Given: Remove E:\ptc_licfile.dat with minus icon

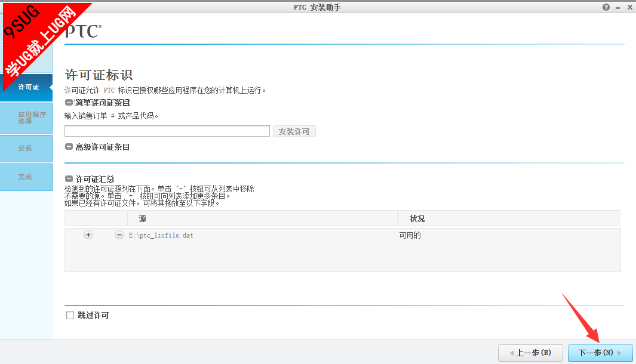Looking at the screenshot, I should 119,235.
